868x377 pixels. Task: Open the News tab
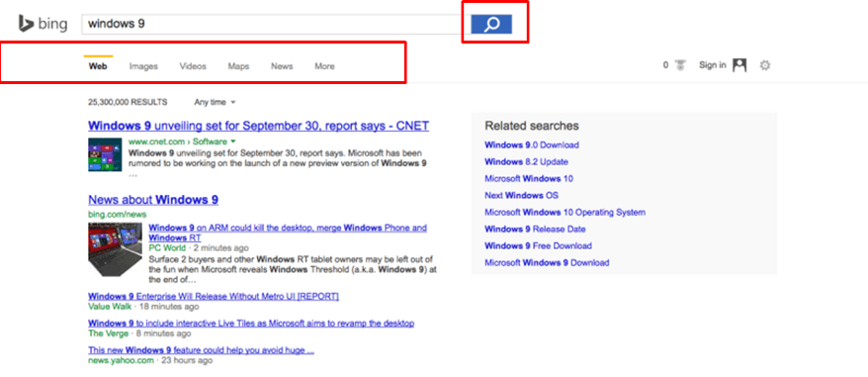(282, 66)
